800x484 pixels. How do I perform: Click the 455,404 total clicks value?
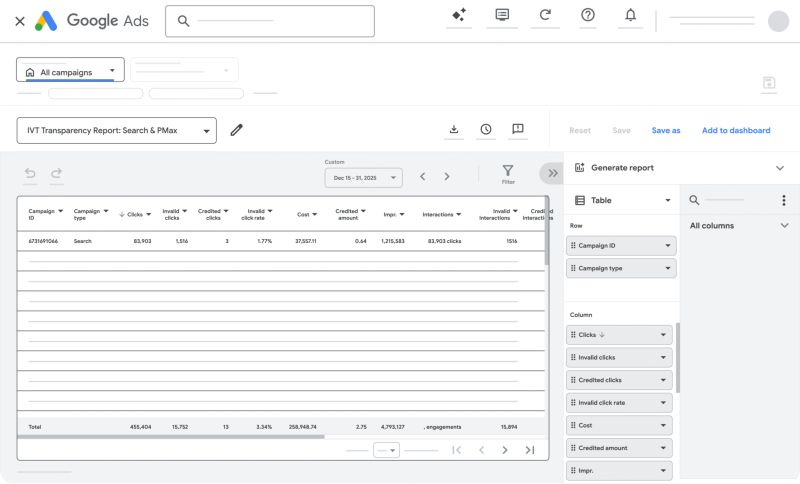click(x=140, y=427)
